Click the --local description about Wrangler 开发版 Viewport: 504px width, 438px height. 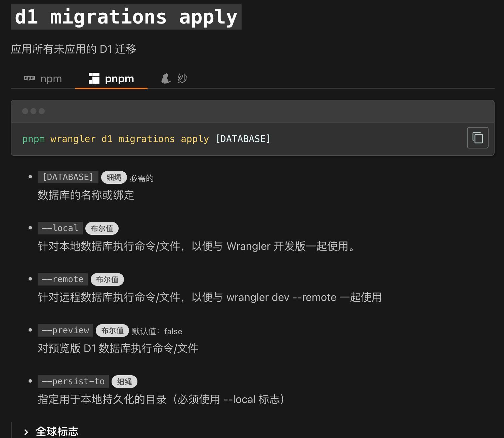tap(198, 246)
